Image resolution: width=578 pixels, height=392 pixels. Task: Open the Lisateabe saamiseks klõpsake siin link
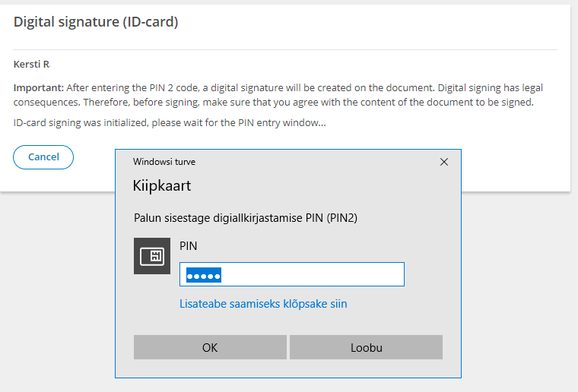(263, 304)
